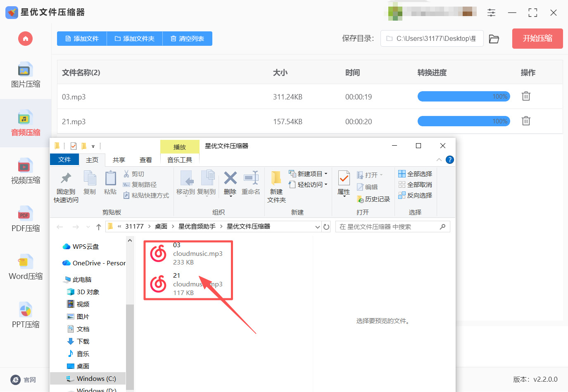Open 历史记录 history
Screen dimensions: 568x392
373,199
